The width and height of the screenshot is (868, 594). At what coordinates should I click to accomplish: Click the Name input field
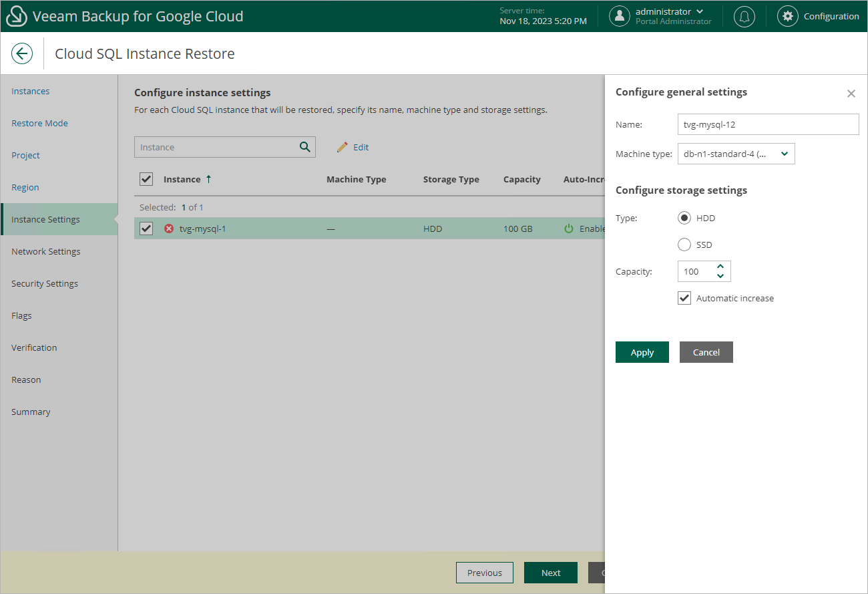[767, 124]
